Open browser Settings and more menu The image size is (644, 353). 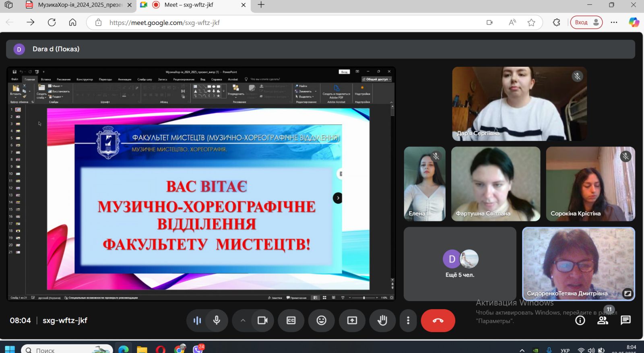(614, 23)
